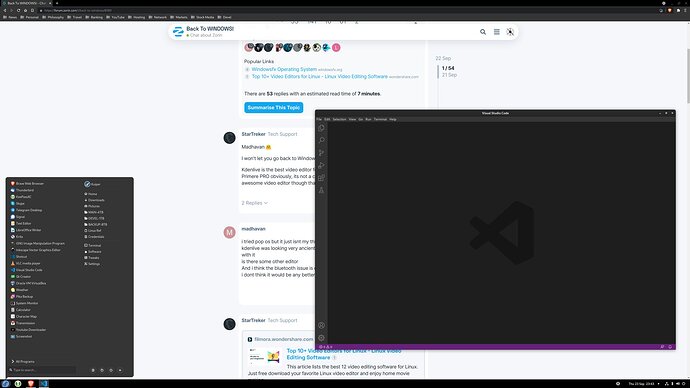Open the Terminal menu in VS Code
The height and width of the screenshot is (388, 690).
click(x=380, y=119)
